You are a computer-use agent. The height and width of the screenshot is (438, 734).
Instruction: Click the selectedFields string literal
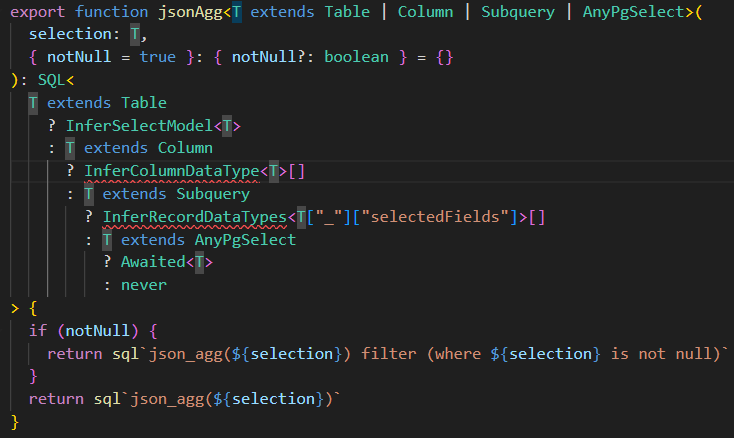pos(435,217)
